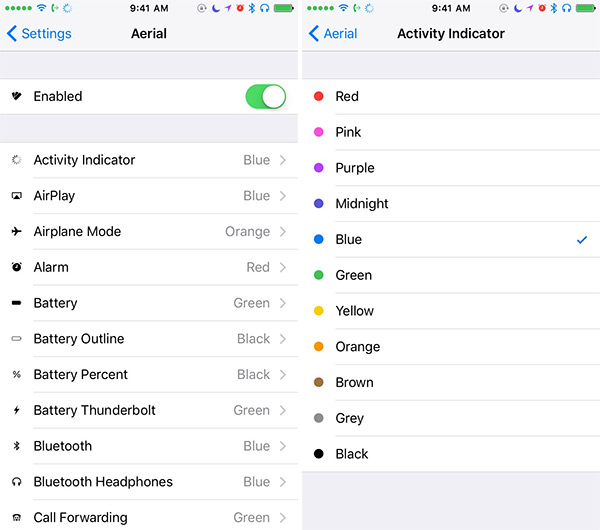Click the Battery Thunderbolt bolt icon
The image size is (600, 530).
[x=16, y=410]
